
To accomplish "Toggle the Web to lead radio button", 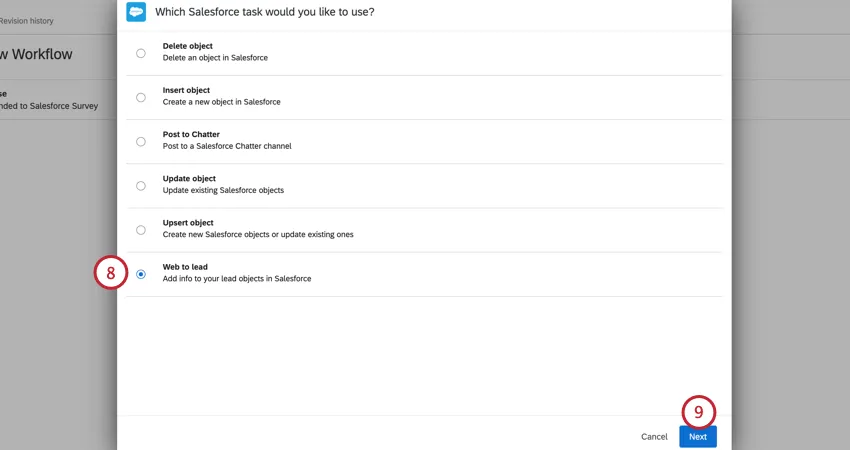I will [x=141, y=274].
